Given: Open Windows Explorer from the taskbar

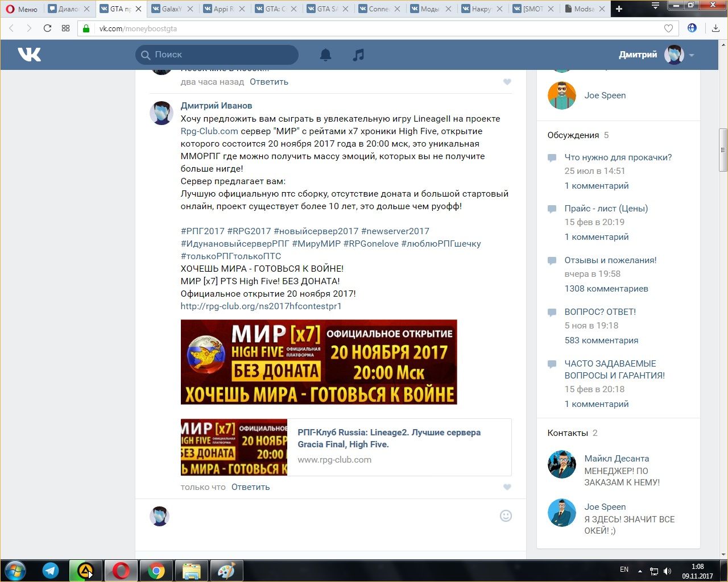Looking at the screenshot, I should (192, 571).
